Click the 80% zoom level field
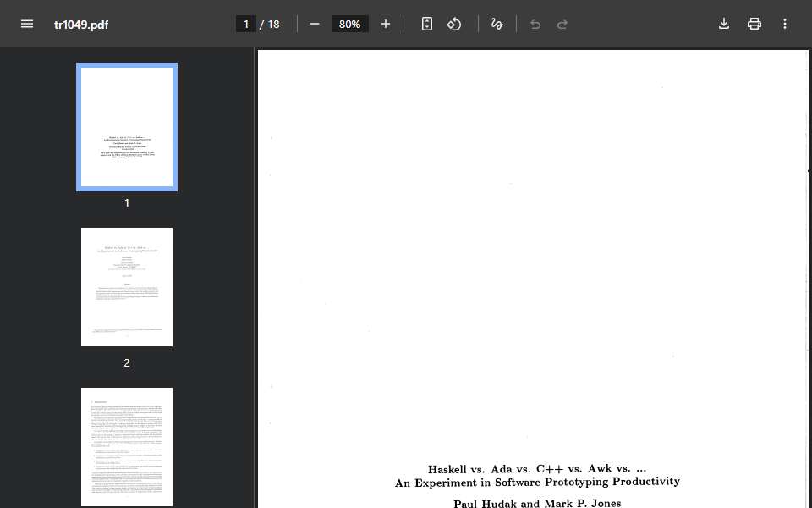 click(349, 24)
